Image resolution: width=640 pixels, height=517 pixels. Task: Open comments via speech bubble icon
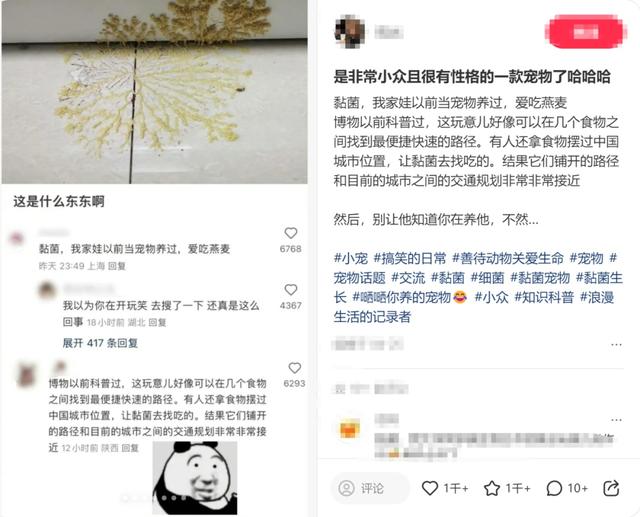[554, 488]
